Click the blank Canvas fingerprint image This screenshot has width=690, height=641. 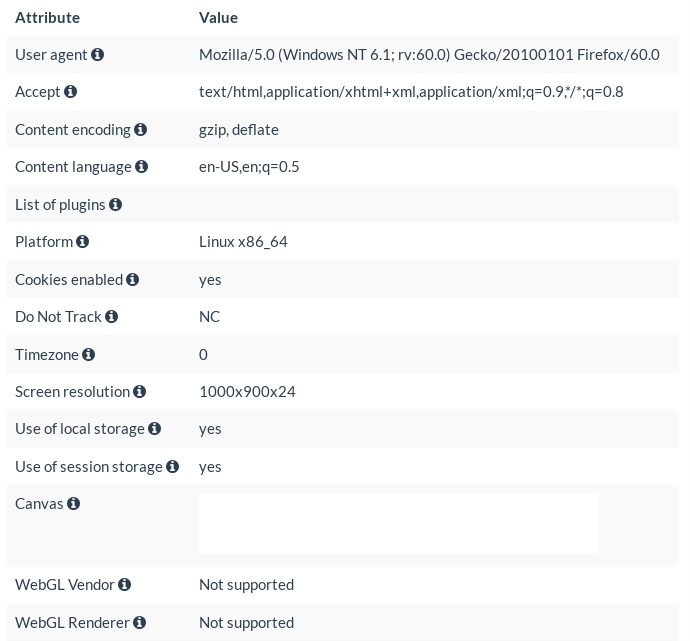pos(399,523)
